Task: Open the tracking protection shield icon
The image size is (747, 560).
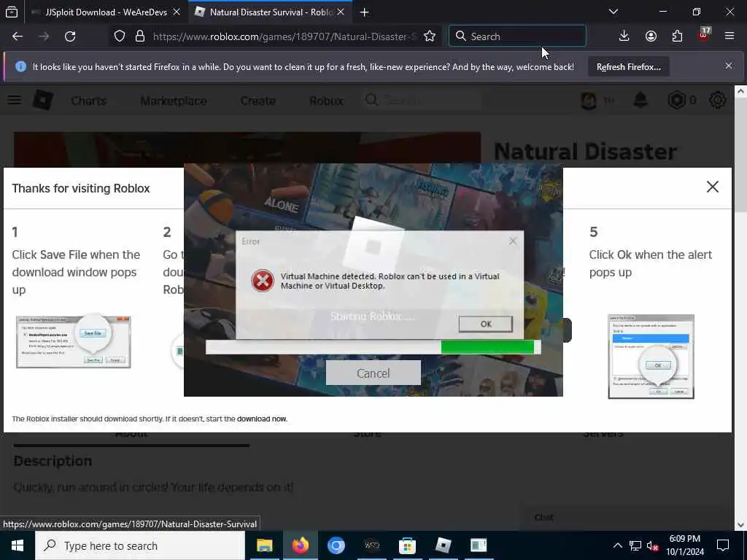Action: 120,36
